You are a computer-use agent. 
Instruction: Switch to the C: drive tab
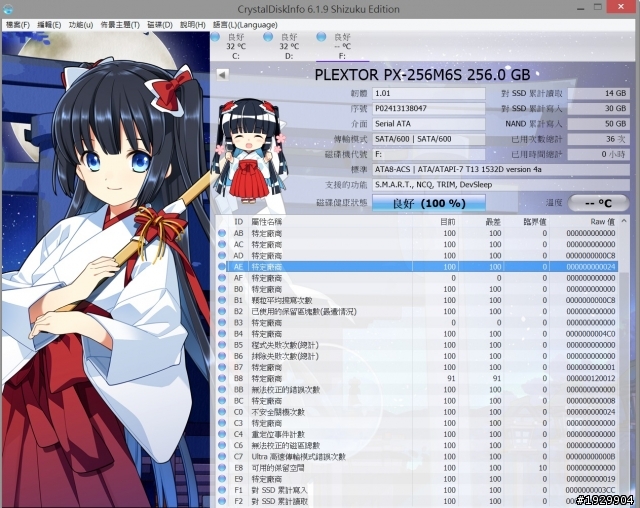point(236,46)
